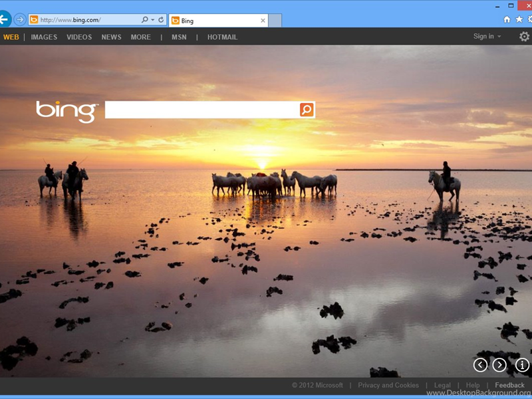Select the VIDEOS navigation item
Viewport: 532px width, 399px height.
click(79, 37)
